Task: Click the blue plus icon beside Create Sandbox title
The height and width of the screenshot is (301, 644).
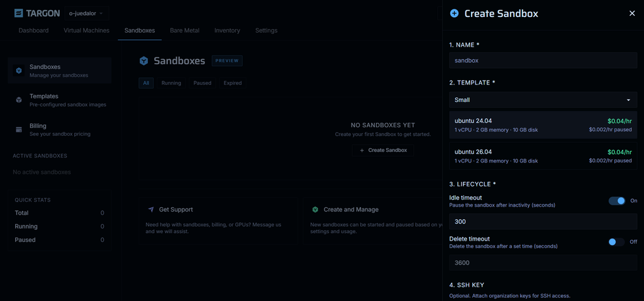Action: pyautogui.click(x=454, y=14)
